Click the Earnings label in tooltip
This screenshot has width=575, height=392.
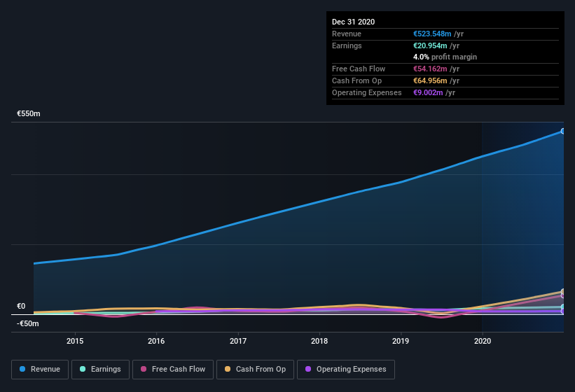[x=347, y=45]
